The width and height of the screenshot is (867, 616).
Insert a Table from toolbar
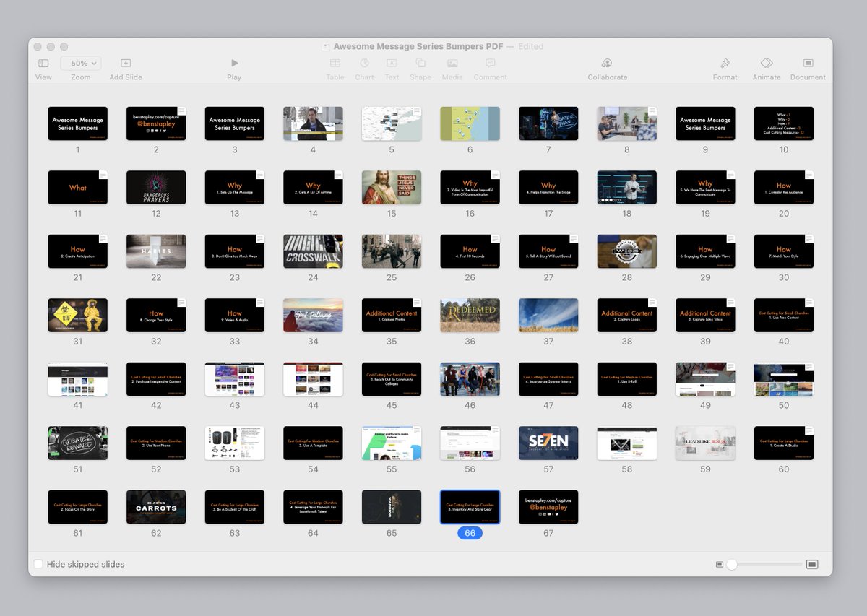335,64
